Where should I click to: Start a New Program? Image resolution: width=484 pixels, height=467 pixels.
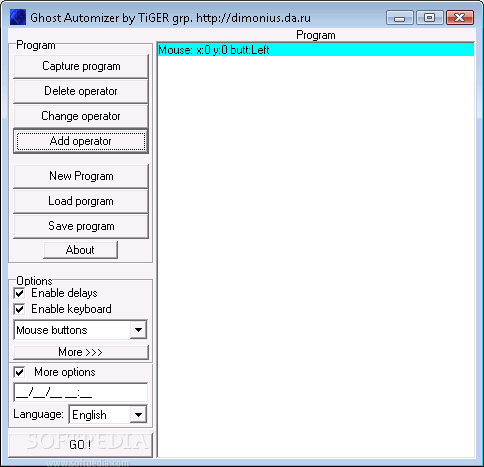click(81, 176)
